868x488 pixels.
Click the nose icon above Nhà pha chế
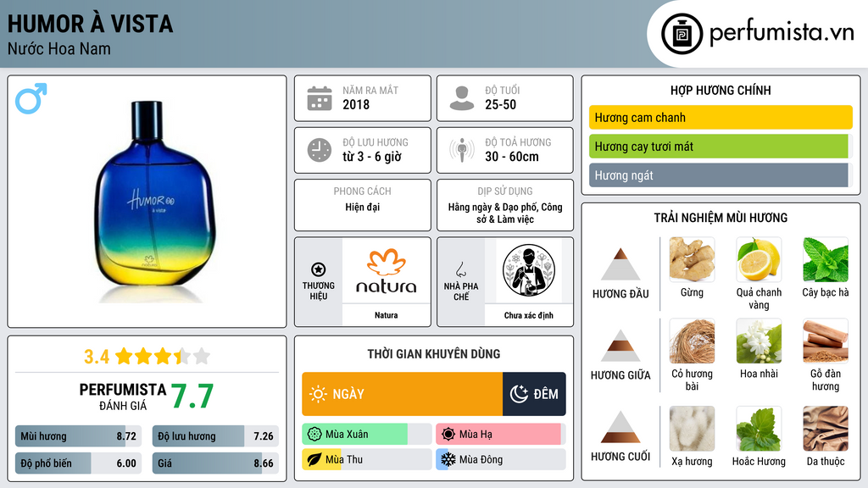click(x=460, y=269)
